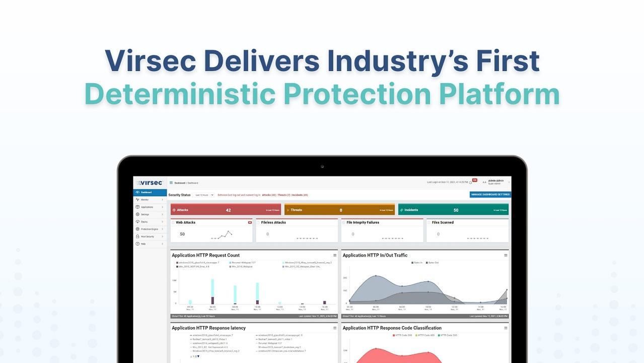Toggle HTTP Code 200 legend series
Viewport: 644px width, 363px height.
[x=402, y=335]
